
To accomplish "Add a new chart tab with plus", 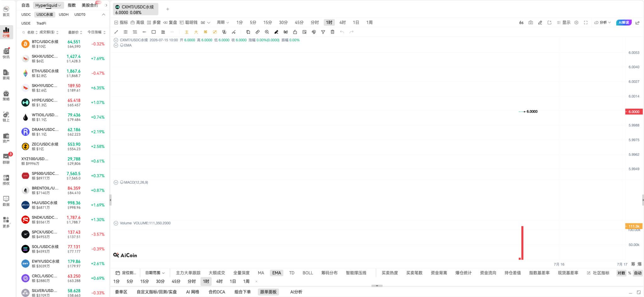I will point(168,9).
